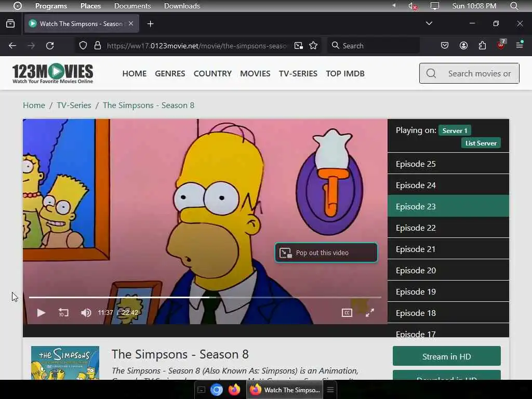
Task: Open Documents in the top panel
Action: (132, 6)
